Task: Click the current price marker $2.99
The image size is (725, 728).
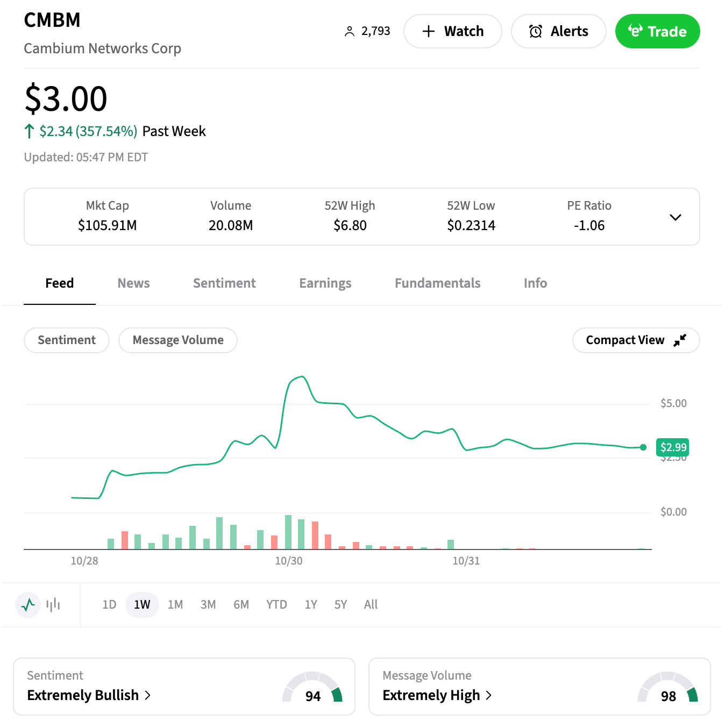Action: click(x=673, y=447)
